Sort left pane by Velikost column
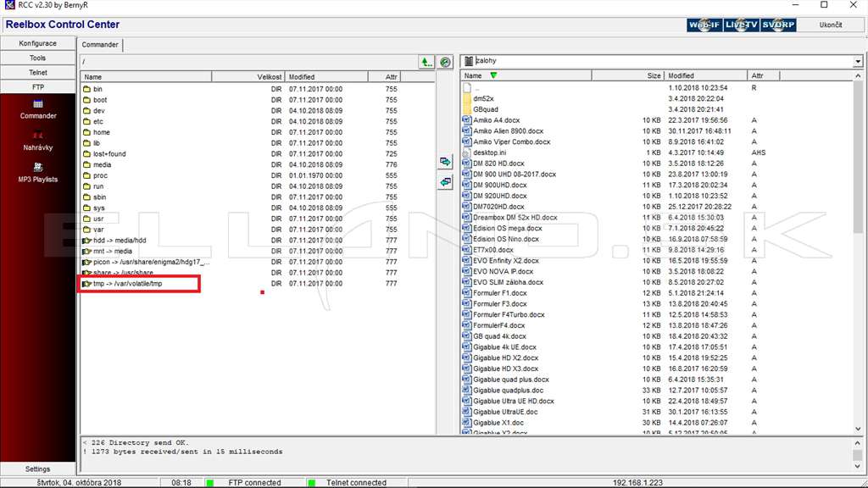Screen dimensions: 868x488 [248, 77]
